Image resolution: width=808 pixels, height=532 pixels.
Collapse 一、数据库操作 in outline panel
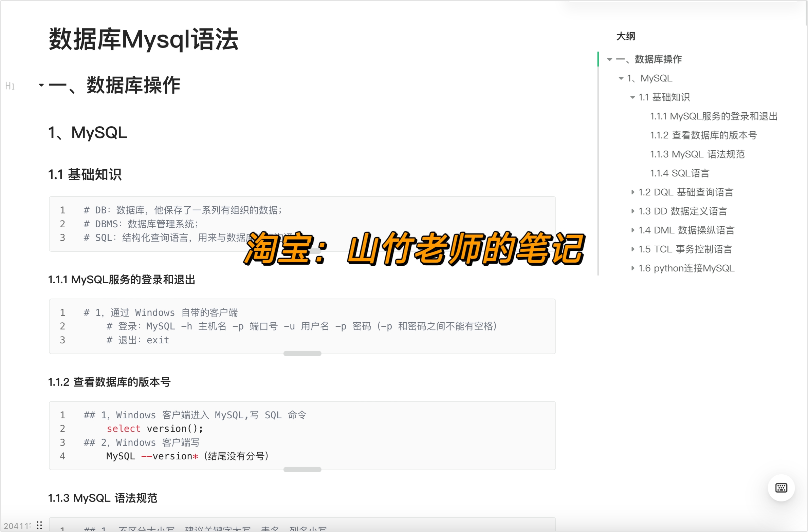coord(609,59)
